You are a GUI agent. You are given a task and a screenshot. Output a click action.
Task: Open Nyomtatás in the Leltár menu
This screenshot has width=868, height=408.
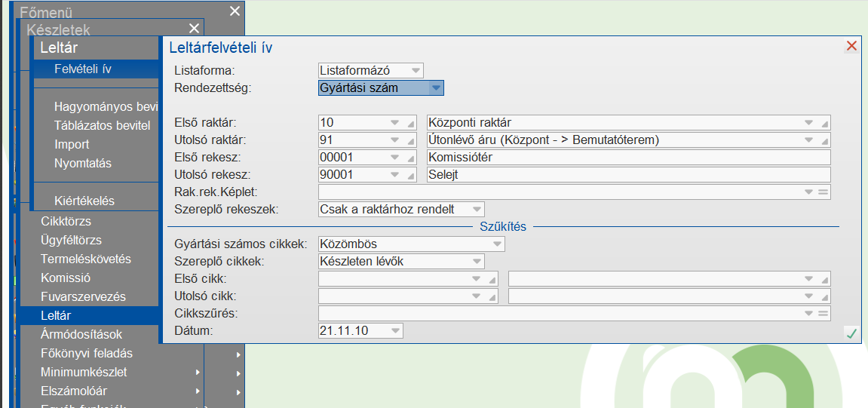click(x=83, y=163)
